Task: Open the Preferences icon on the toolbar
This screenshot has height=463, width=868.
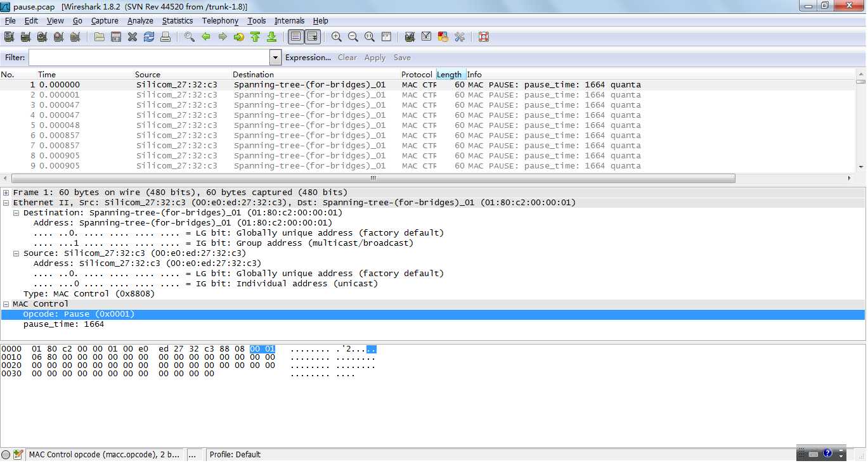Action: click(459, 37)
